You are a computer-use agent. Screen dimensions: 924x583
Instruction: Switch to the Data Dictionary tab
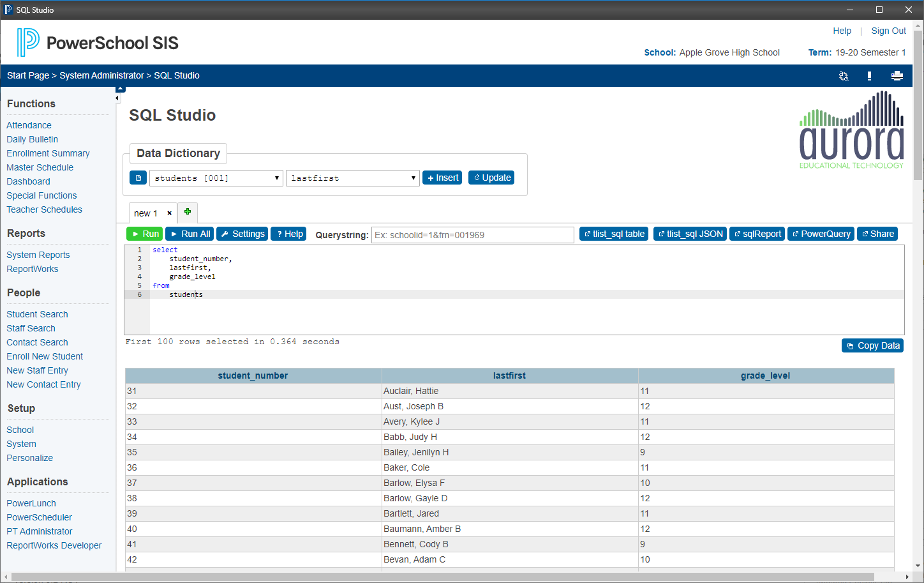(178, 153)
